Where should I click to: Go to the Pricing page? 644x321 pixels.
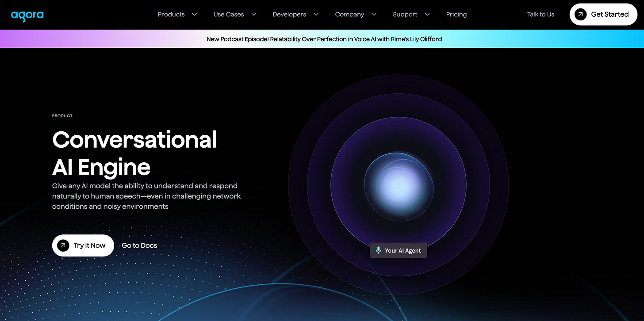pos(456,15)
